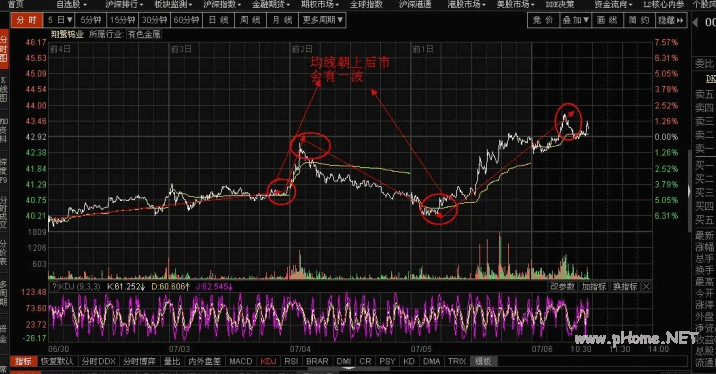Click the KDJ indicator help question mark
The image size is (716, 374).
coord(54,287)
